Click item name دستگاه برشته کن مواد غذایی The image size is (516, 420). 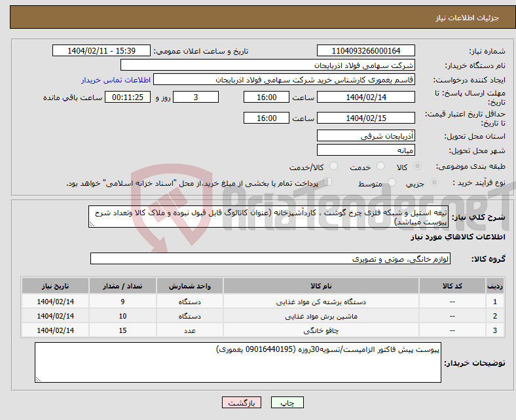pos(321,302)
